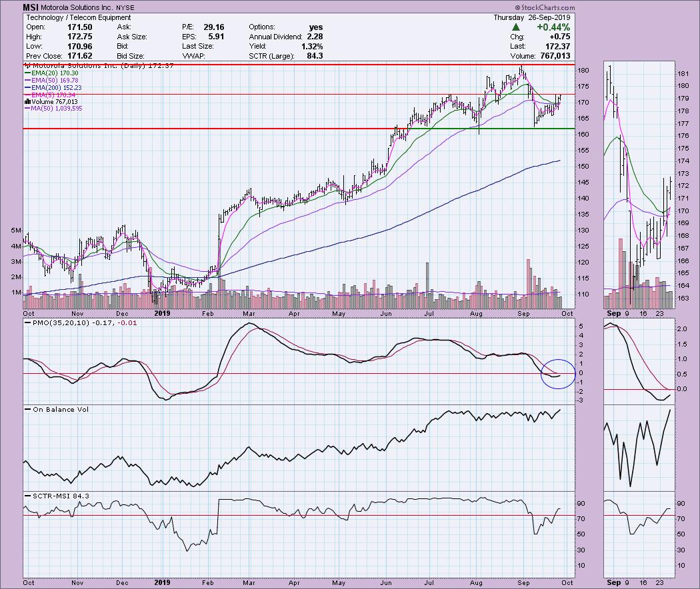Click the Prev Close value 171.62
Image resolution: width=700 pixels, height=589 pixels.
79,56
